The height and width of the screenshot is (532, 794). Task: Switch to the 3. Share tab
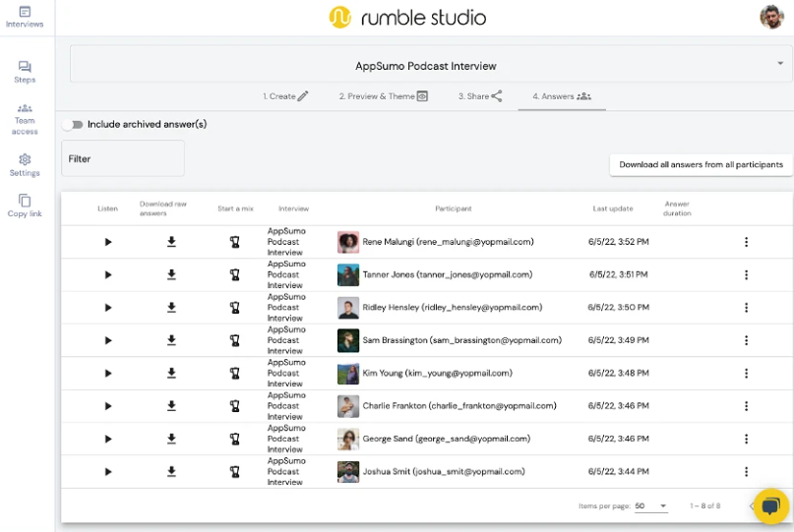pyautogui.click(x=480, y=96)
